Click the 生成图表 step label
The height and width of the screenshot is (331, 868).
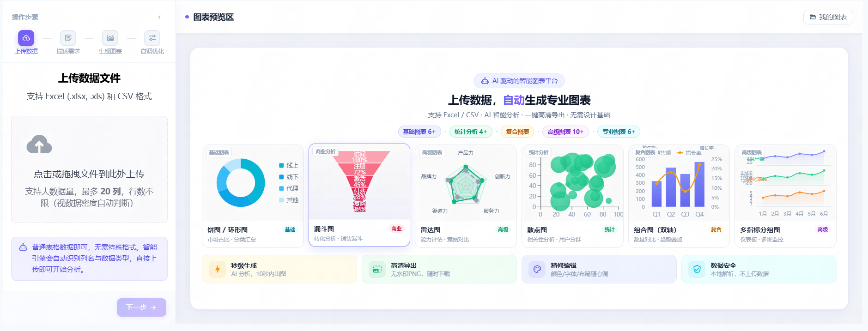(x=110, y=51)
